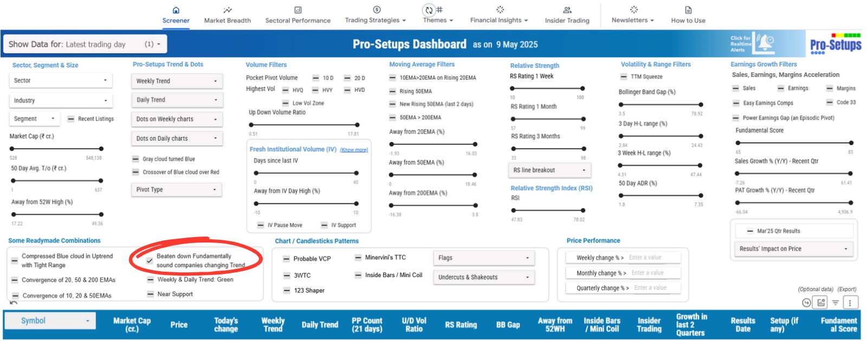This screenshot has height=341, width=868.
Task: Toggle Inside Bars / Mini Coil checkbox
Action: click(x=358, y=275)
